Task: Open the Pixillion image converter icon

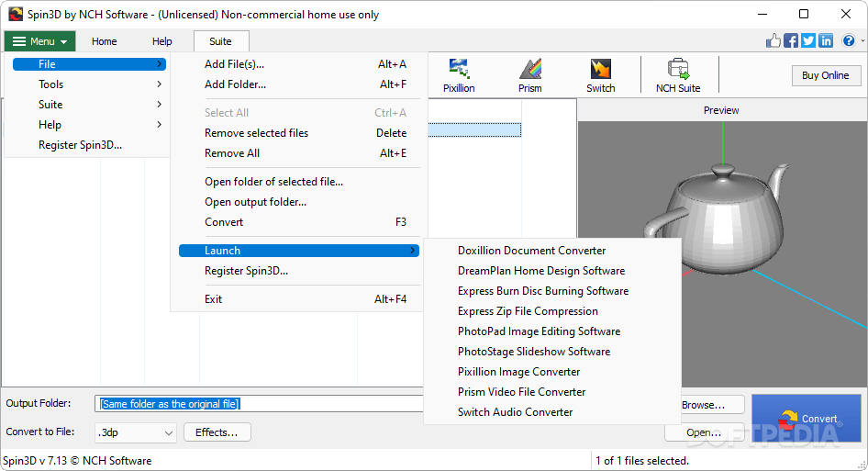Action: [459, 75]
